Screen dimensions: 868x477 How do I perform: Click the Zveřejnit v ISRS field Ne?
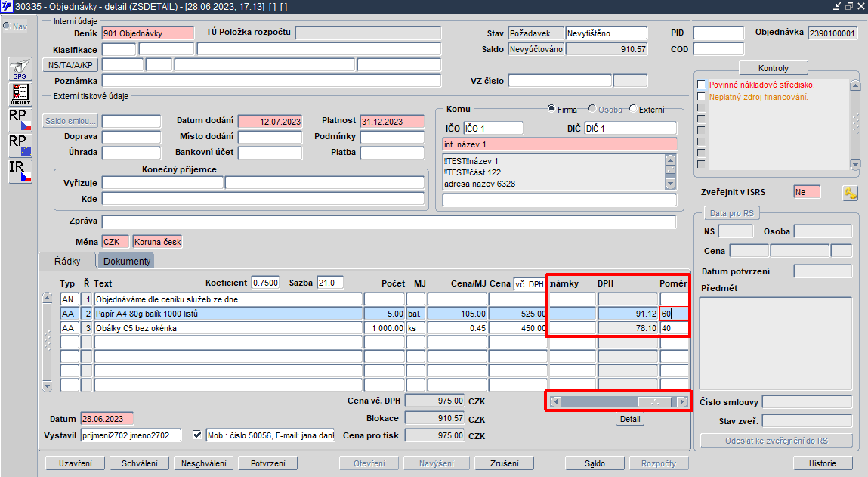click(807, 192)
